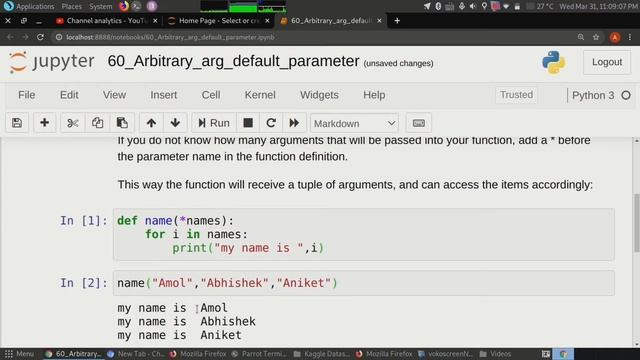Viewport: 640px width, 360px height.
Task: Open the Applications system menu
Action: [x=29, y=6]
